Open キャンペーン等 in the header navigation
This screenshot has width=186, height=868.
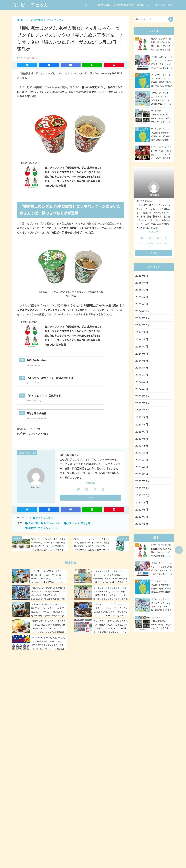(x=164, y=5)
